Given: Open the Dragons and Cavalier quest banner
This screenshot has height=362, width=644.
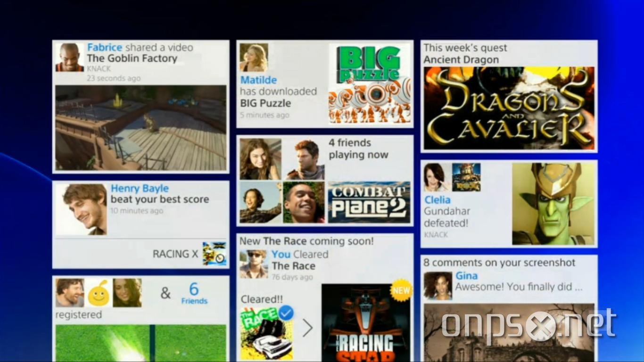Looking at the screenshot, I should tap(509, 108).
